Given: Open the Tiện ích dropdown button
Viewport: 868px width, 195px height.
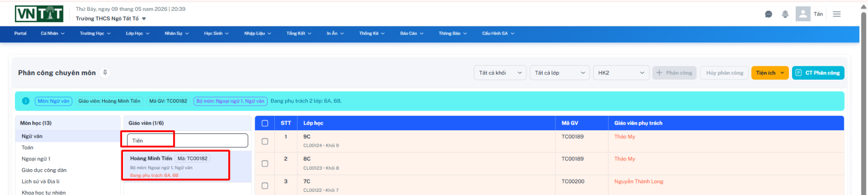Looking at the screenshot, I should 770,73.
